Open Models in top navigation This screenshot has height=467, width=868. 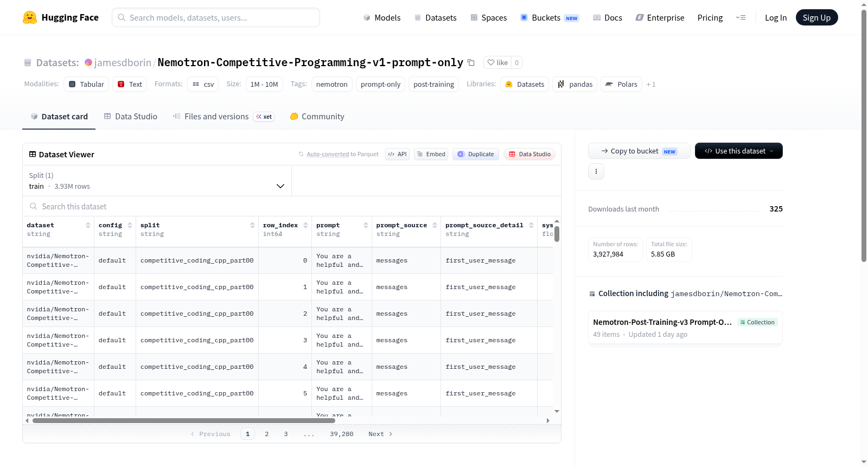pos(382,18)
